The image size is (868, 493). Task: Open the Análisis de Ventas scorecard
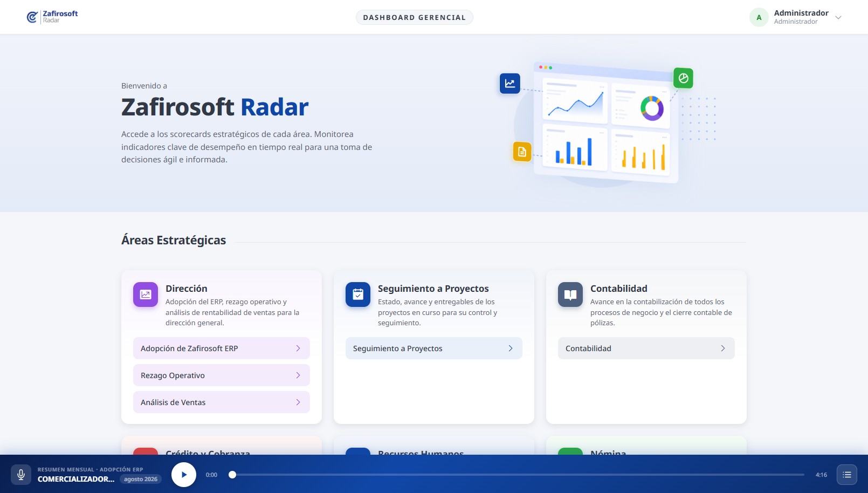point(222,402)
